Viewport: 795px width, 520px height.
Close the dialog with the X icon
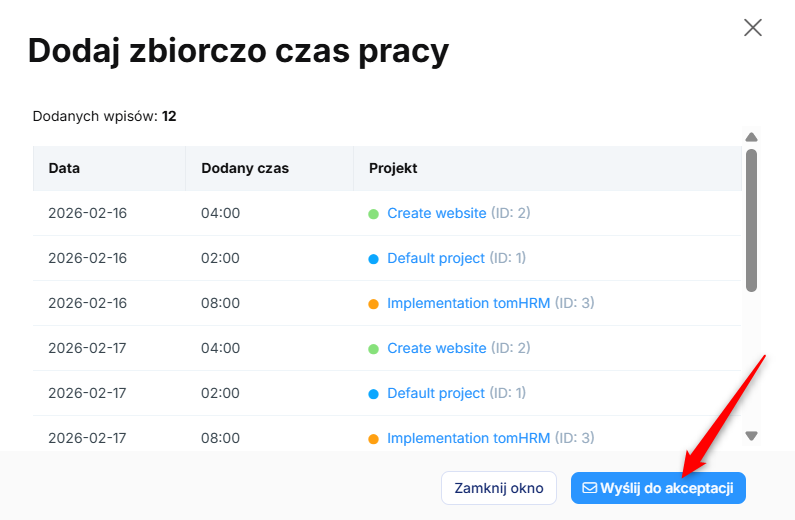pyautogui.click(x=753, y=27)
